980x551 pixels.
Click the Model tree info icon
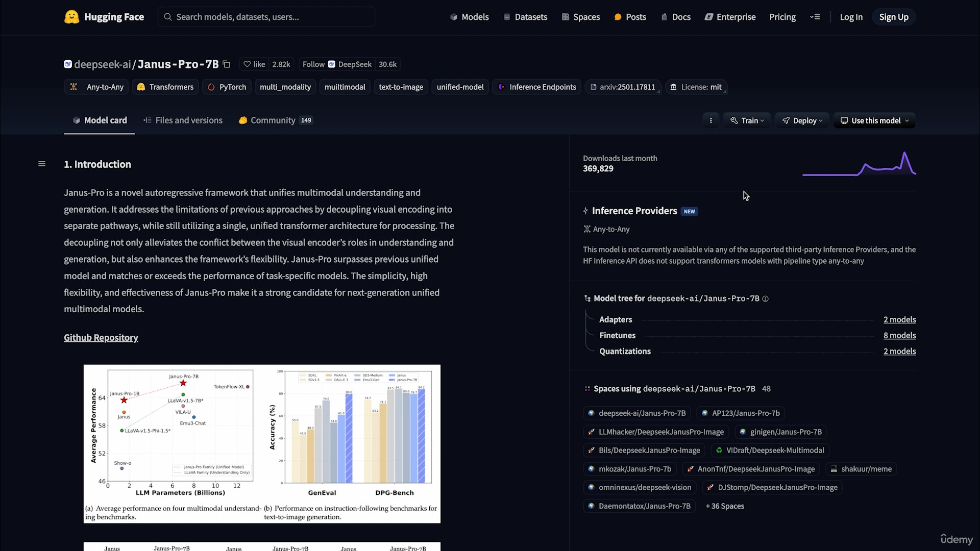(x=765, y=299)
